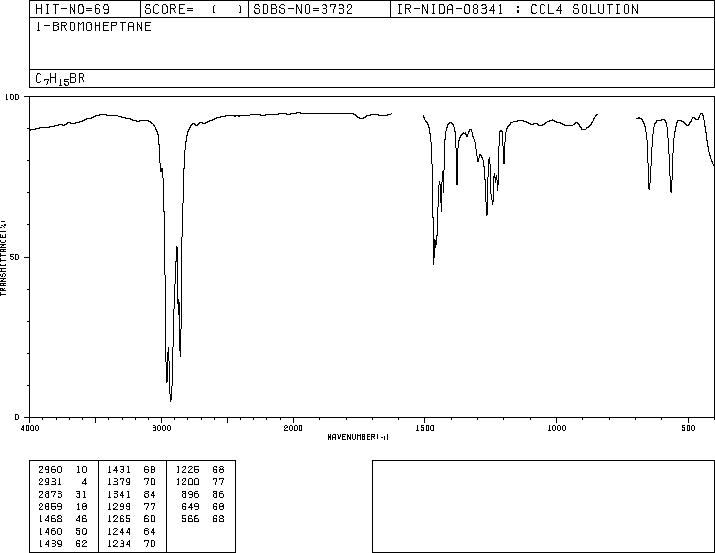
Task: Select the formula C7H15BR
Action: click(60, 79)
